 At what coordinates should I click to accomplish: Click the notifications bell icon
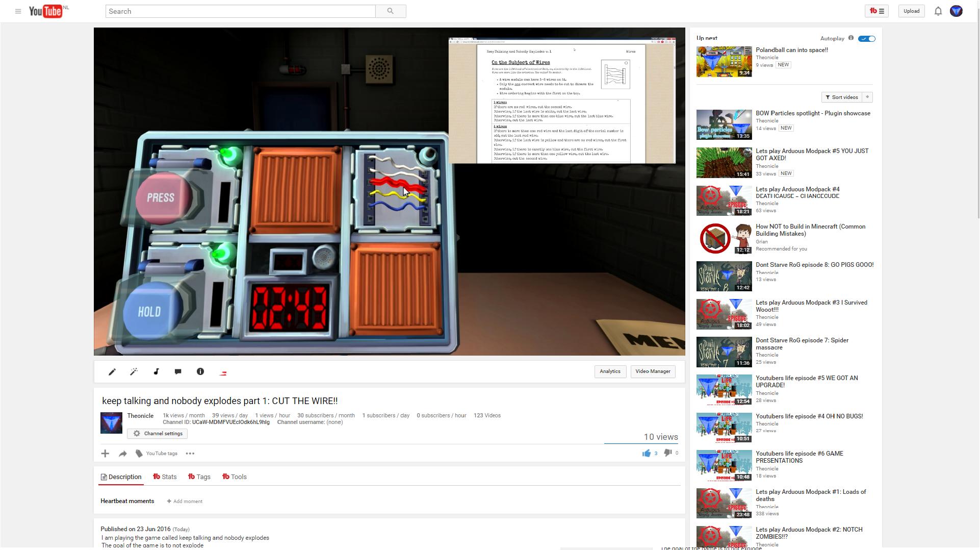pyautogui.click(x=938, y=11)
